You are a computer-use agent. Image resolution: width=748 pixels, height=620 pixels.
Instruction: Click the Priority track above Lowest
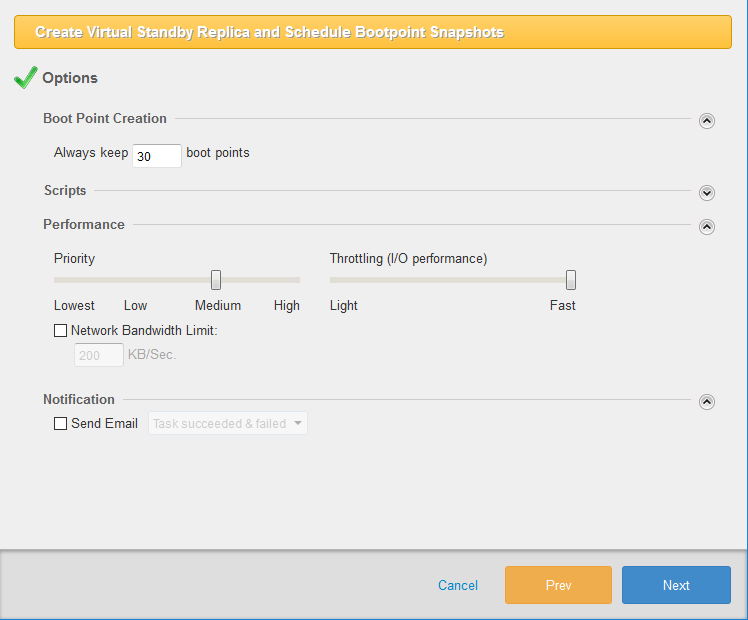pos(74,280)
